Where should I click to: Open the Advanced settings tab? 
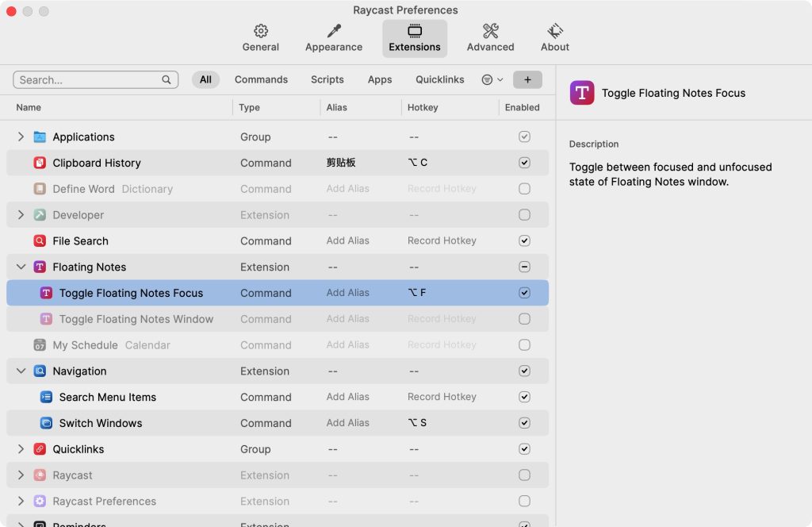490,38
